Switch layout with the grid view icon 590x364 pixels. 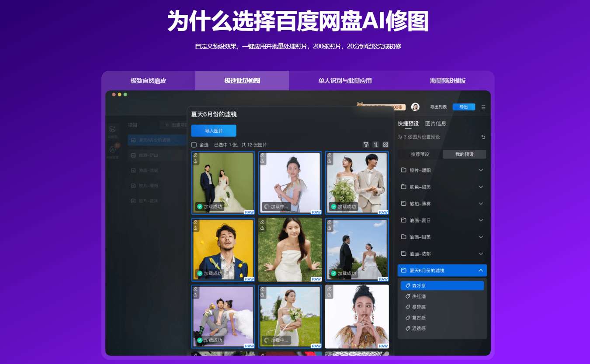(x=385, y=144)
